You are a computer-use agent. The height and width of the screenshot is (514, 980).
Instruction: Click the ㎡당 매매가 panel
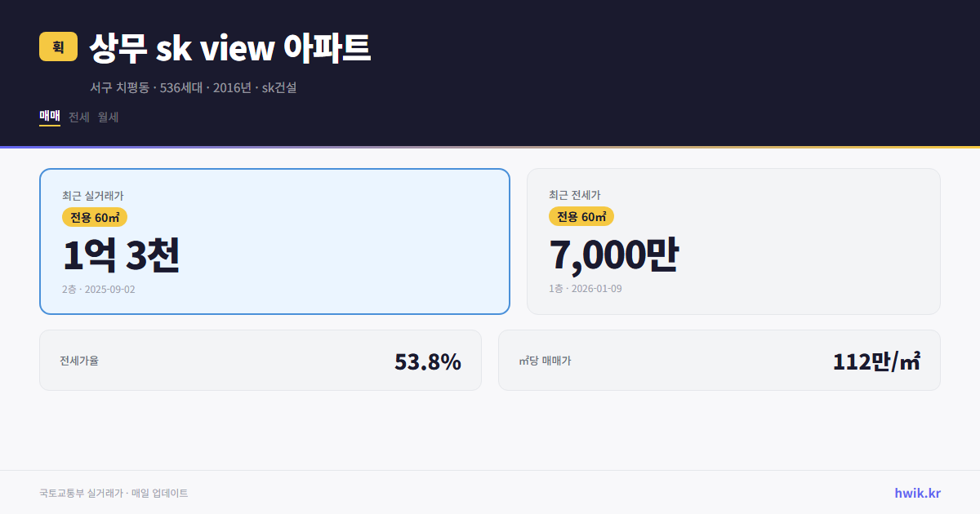coord(719,360)
